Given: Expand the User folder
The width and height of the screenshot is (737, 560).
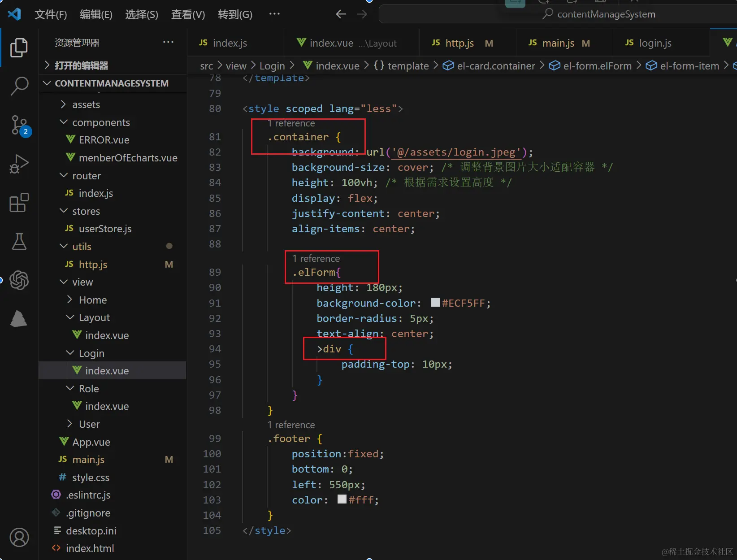Looking at the screenshot, I should 113,424.
